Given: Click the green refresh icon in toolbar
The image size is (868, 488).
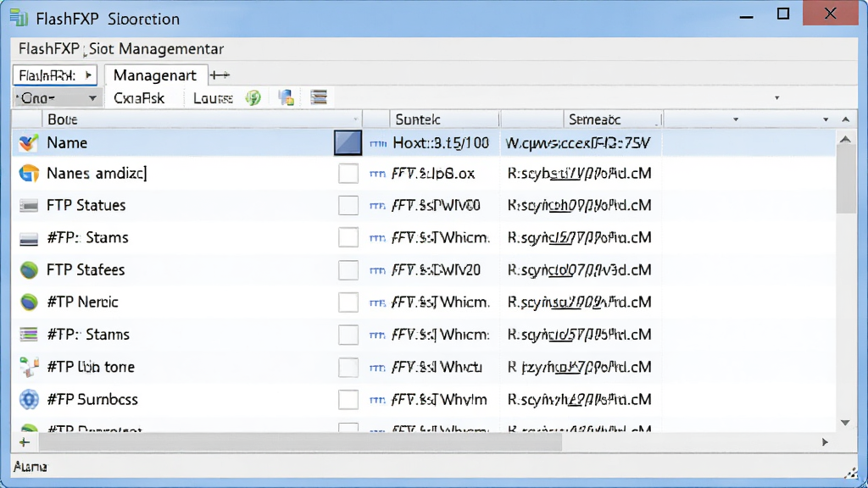Looking at the screenshot, I should pos(253,98).
